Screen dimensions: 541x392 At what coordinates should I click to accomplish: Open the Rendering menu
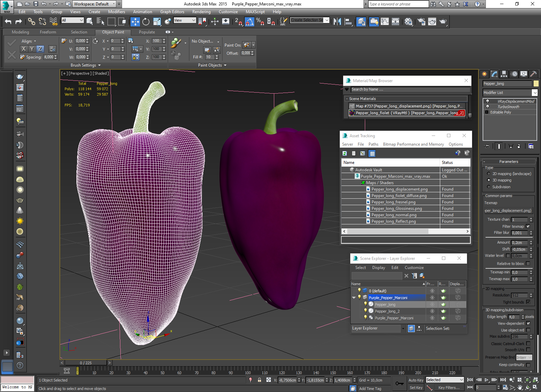[201, 12]
